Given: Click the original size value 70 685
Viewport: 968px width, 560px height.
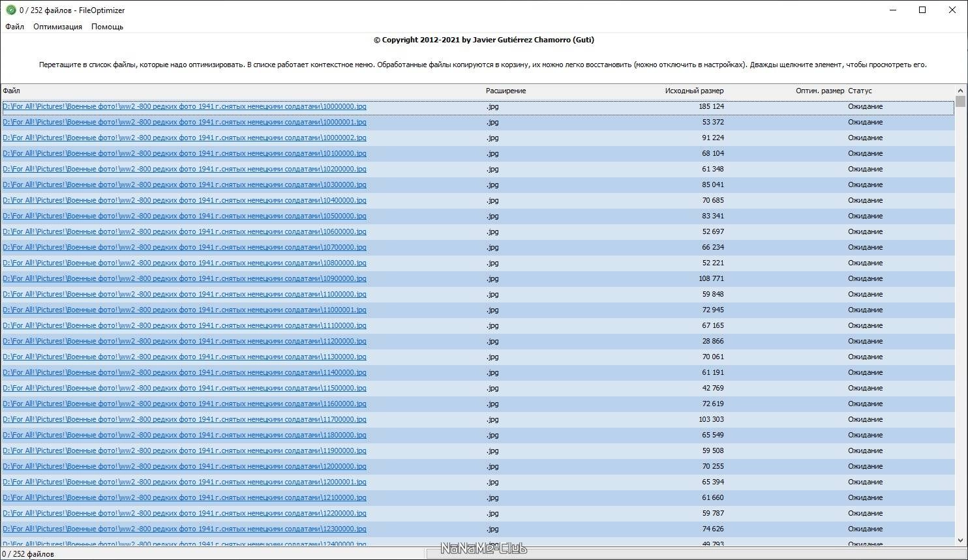Looking at the screenshot, I should 713,200.
